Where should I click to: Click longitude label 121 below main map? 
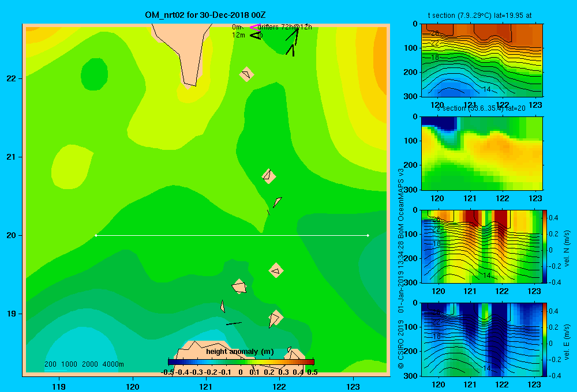pos(206,386)
